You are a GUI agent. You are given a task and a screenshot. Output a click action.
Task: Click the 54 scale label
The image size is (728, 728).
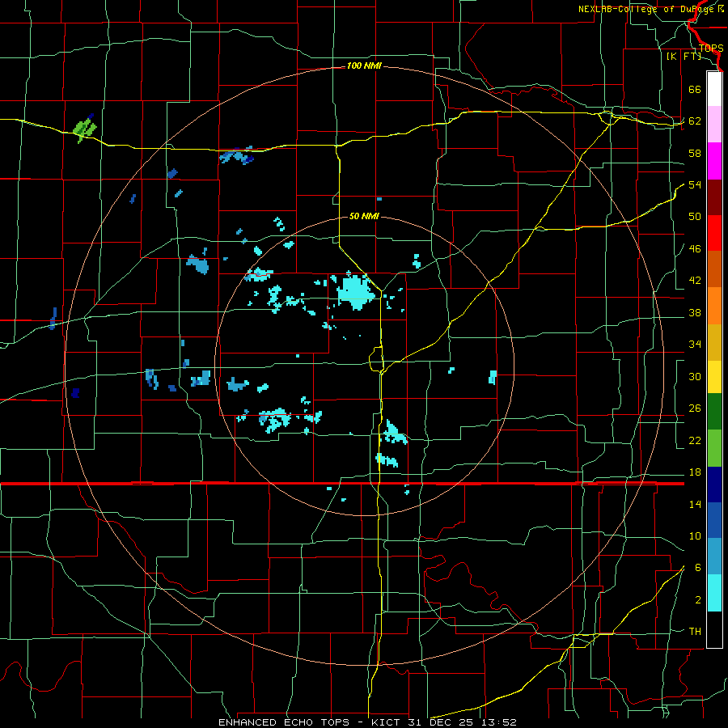coord(695,184)
